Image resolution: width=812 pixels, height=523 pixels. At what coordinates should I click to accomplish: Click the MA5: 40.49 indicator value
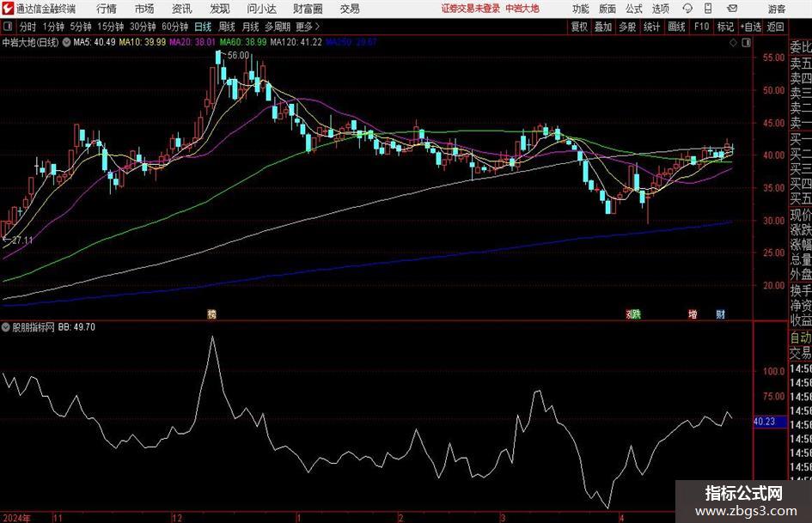pos(95,42)
